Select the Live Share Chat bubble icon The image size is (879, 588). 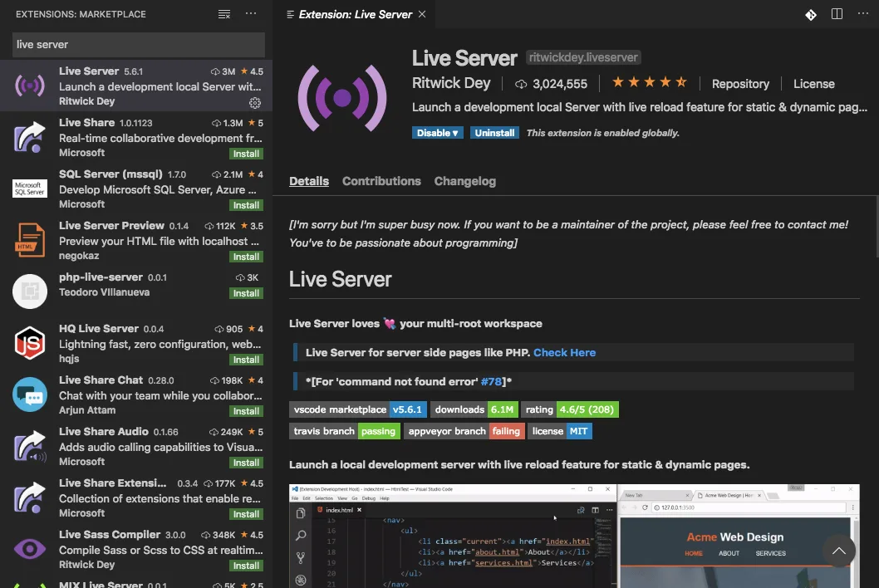pos(30,394)
